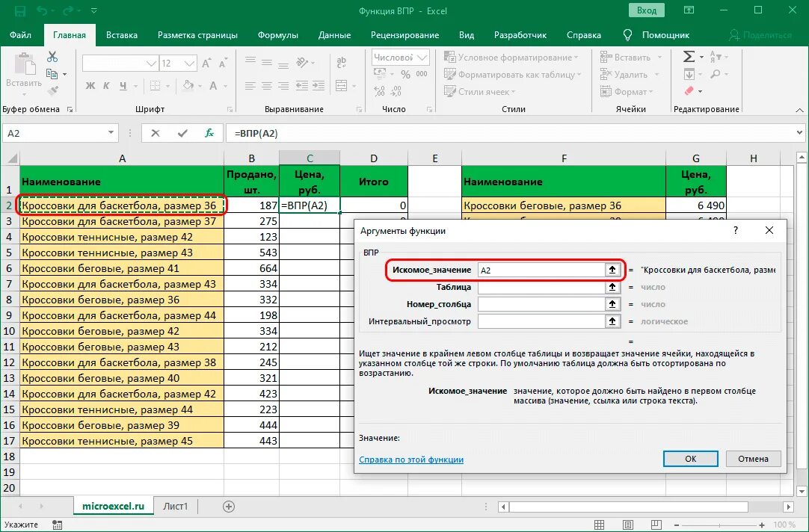Switch to the Формулы tab
Screen dimensions: 809x532
(x=278, y=35)
